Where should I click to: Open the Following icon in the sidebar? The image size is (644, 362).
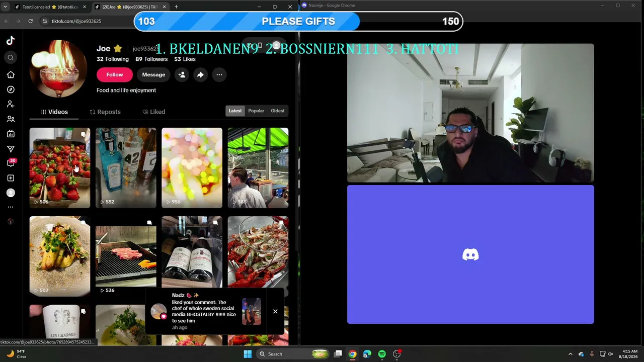tap(11, 104)
